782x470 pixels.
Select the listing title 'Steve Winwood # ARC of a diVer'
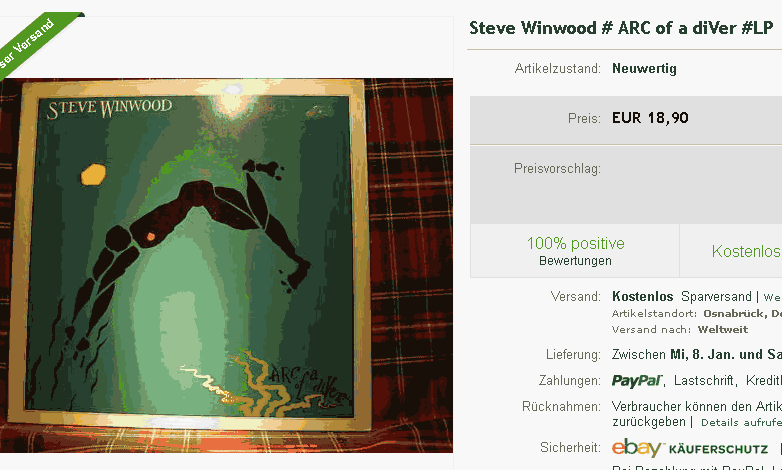pyautogui.click(x=603, y=28)
